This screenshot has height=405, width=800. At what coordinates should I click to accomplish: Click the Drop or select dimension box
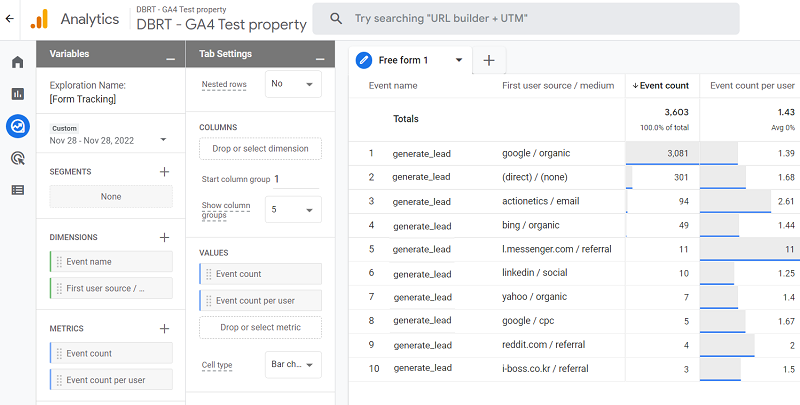260,148
